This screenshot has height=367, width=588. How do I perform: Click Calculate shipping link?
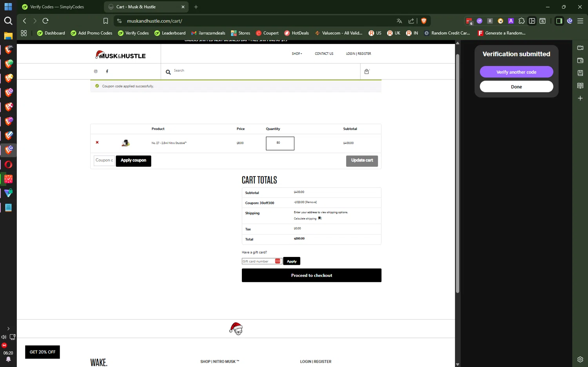tap(305, 219)
